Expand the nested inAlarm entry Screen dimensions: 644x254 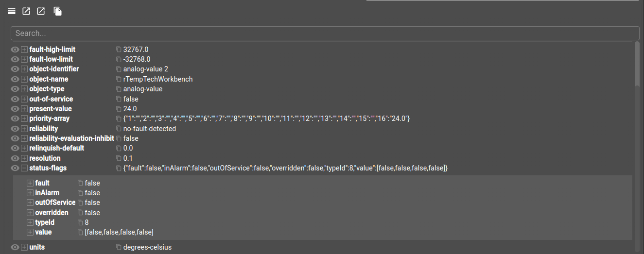(x=30, y=193)
